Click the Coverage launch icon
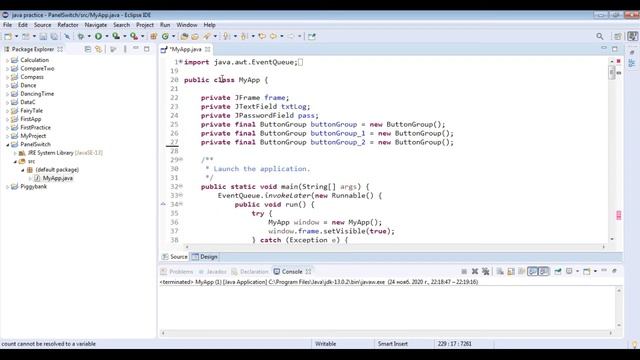 [116, 36]
